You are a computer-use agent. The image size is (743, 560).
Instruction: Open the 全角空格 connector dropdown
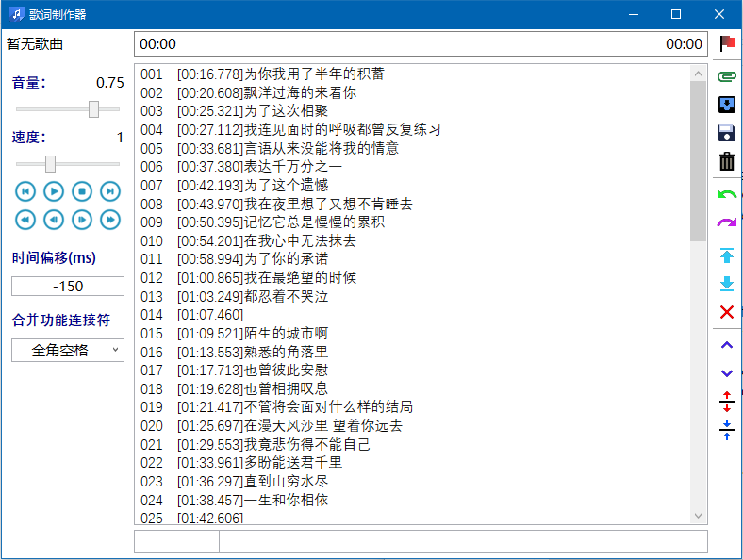68,350
